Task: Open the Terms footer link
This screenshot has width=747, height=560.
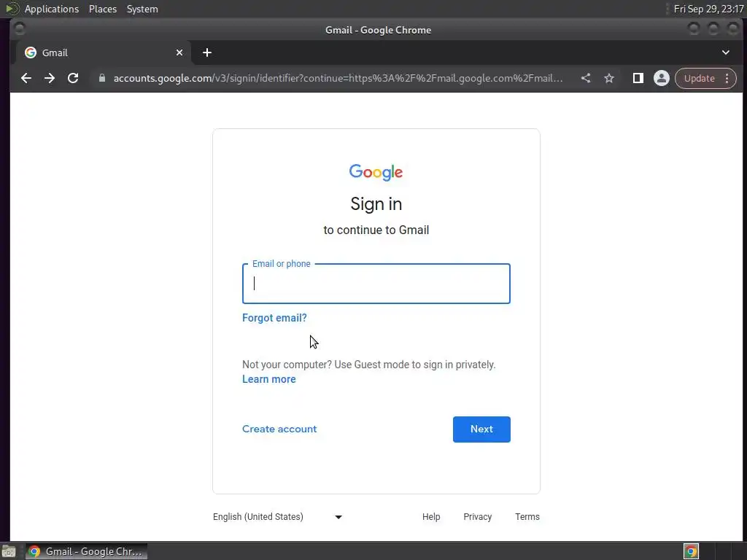Action: pyautogui.click(x=527, y=517)
